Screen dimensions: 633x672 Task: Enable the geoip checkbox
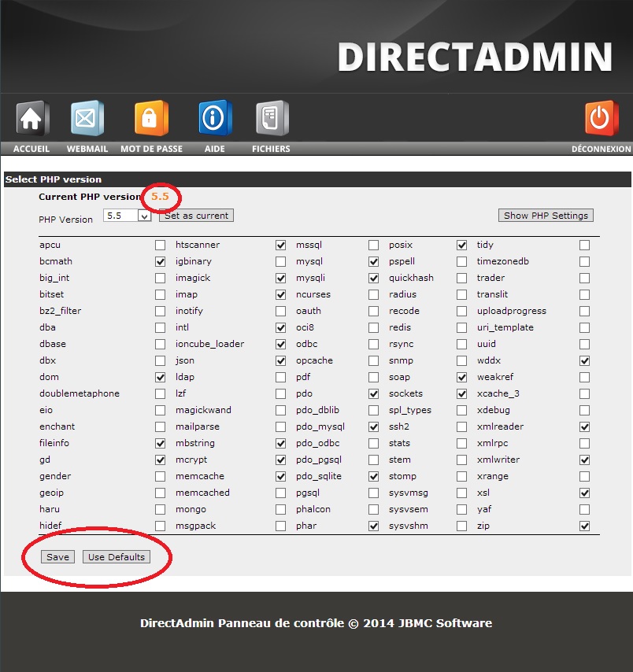pos(160,493)
